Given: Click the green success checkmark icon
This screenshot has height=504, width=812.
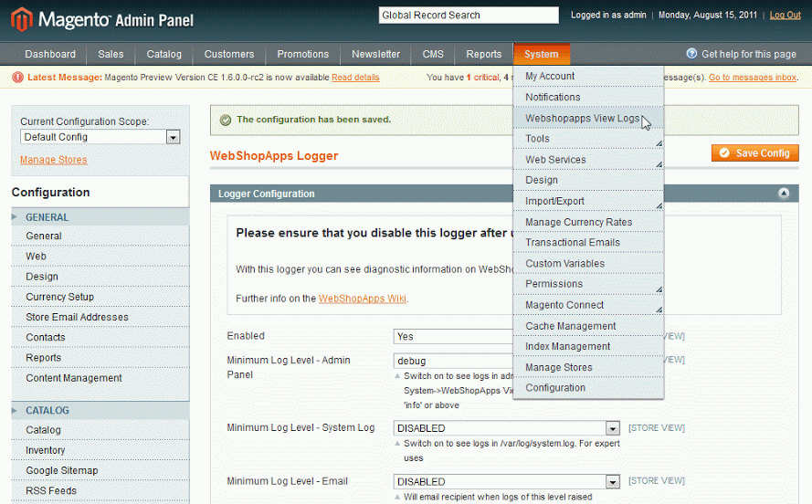Looking at the screenshot, I should point(225,120).
